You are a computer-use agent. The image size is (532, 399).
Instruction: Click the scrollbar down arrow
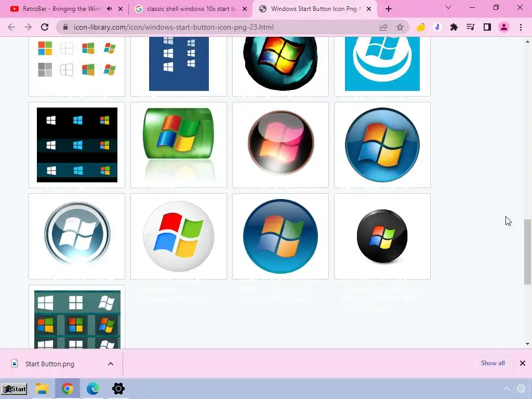[x=527, y=344]
